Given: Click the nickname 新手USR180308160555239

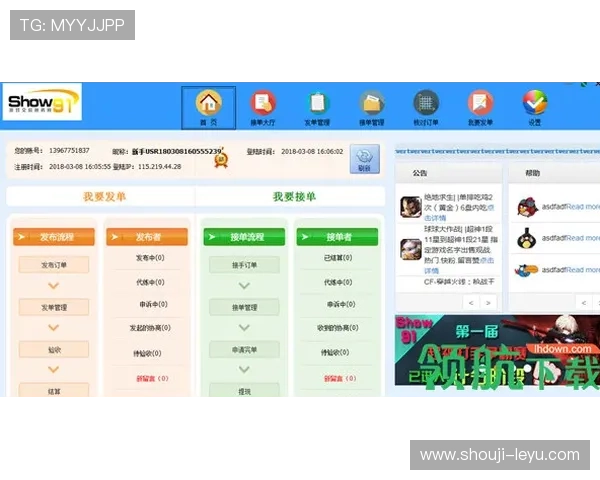Looking at the screenshot, I should pos(176,152).
